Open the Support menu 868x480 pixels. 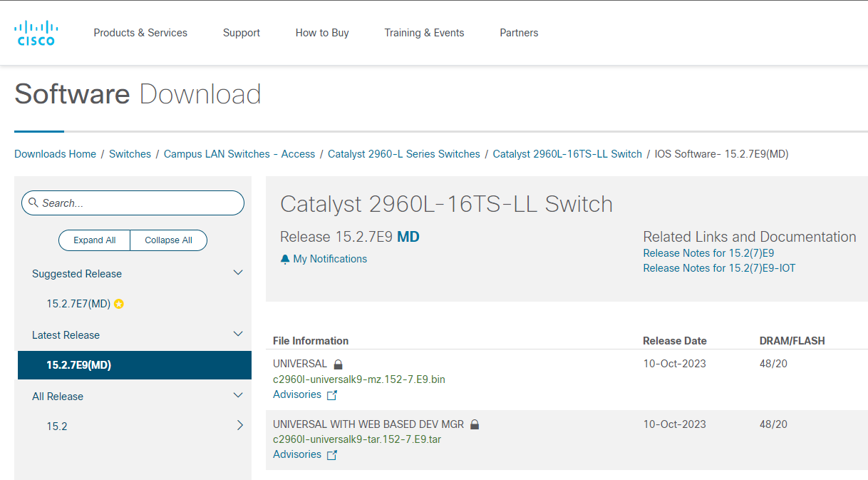pyautogui.click(x=242, y=33)
